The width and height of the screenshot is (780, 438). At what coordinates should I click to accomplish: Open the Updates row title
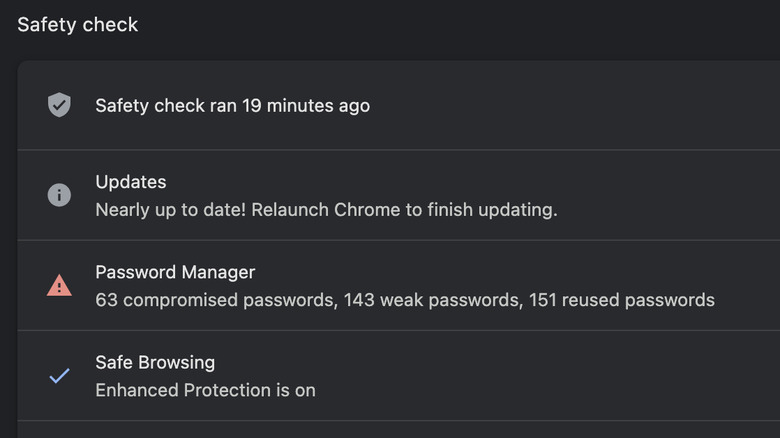tap(131, 182)
